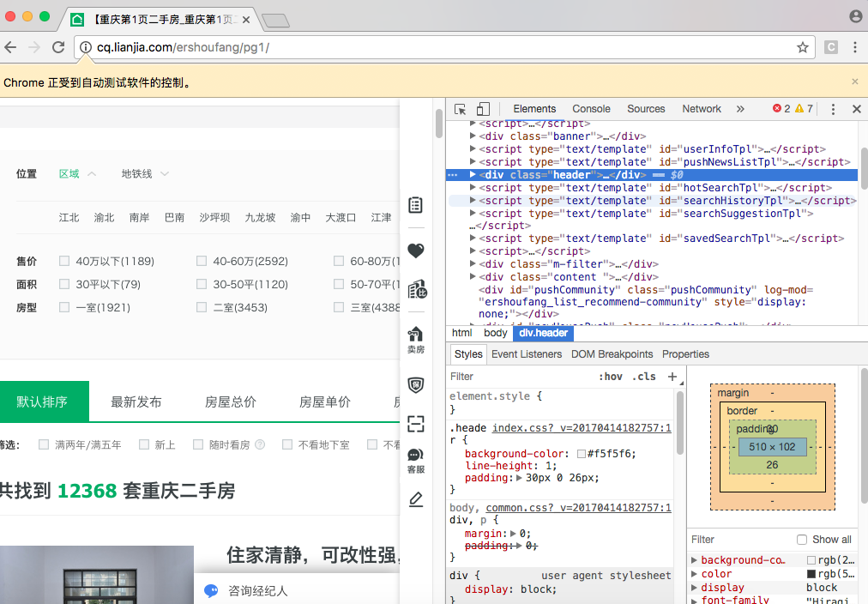Click the building compare icon in sidebar
This screenshot has height=604, width=868.
click(x=417, y=289)
